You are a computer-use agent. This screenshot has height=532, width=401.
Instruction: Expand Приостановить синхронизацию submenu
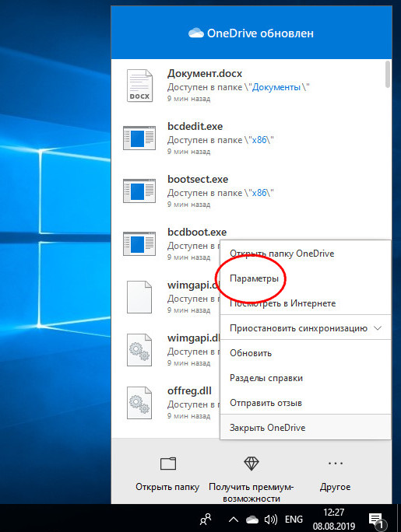305,328
